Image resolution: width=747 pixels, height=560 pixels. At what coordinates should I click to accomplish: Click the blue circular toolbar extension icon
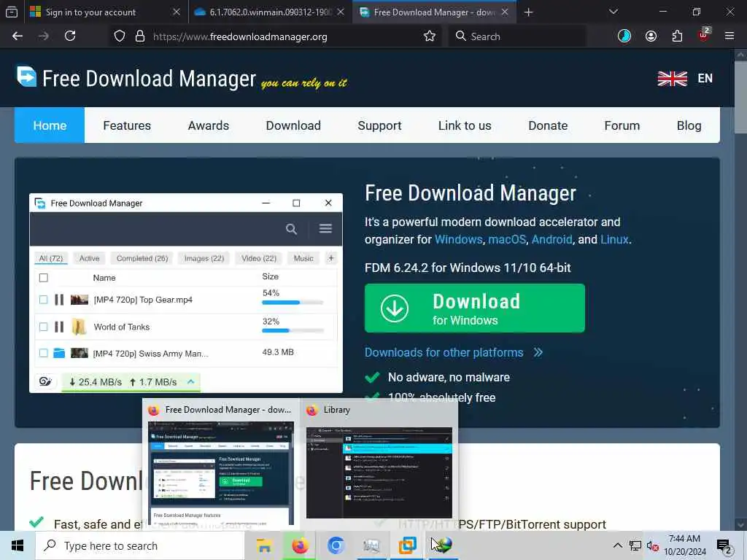[x=624, y=36]
